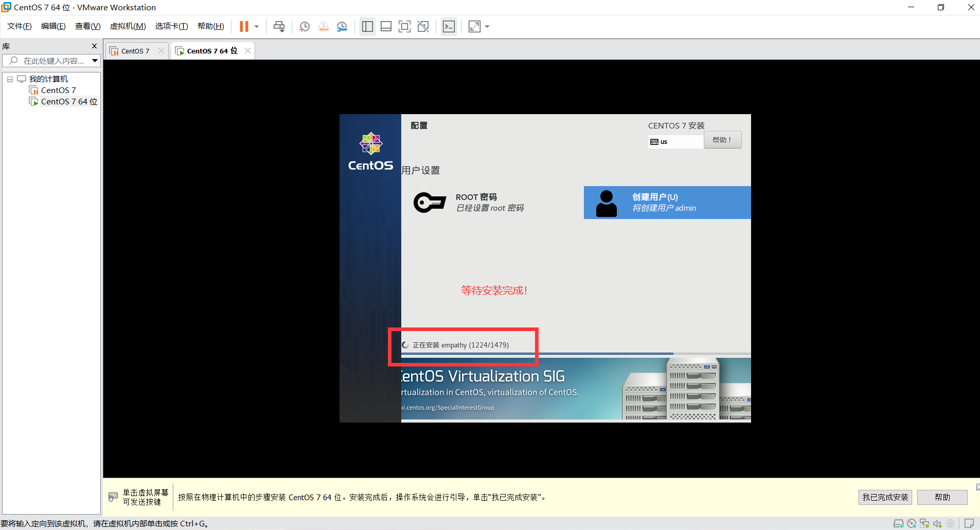Screen dimensions: 980x530
Task: Click the '正在安装 empathy (1224/1479)' status text
Action: tap(461, 345)
